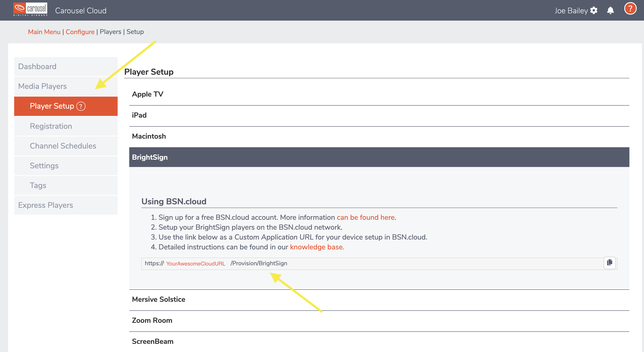
Task: Open the Dashboard sidebar item
Action: tap(37, 67)
